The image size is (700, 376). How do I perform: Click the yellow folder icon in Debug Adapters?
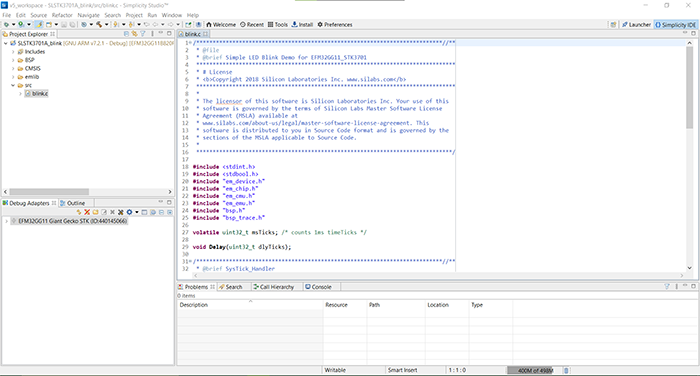96,212
